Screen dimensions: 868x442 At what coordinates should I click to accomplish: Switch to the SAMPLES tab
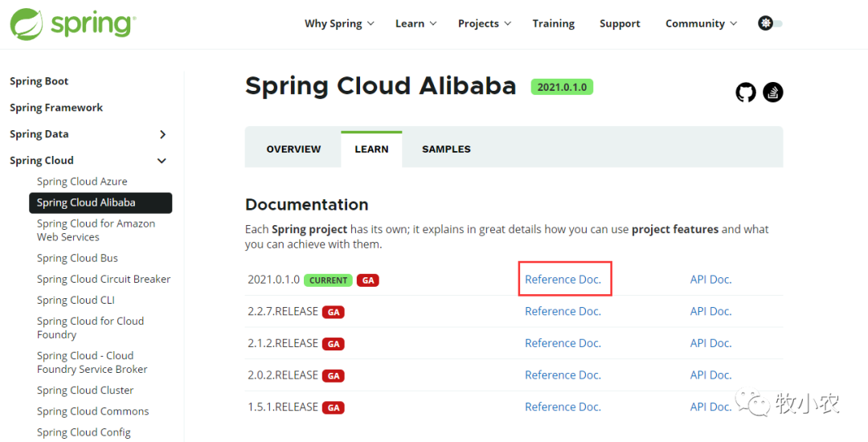point(446,149)
